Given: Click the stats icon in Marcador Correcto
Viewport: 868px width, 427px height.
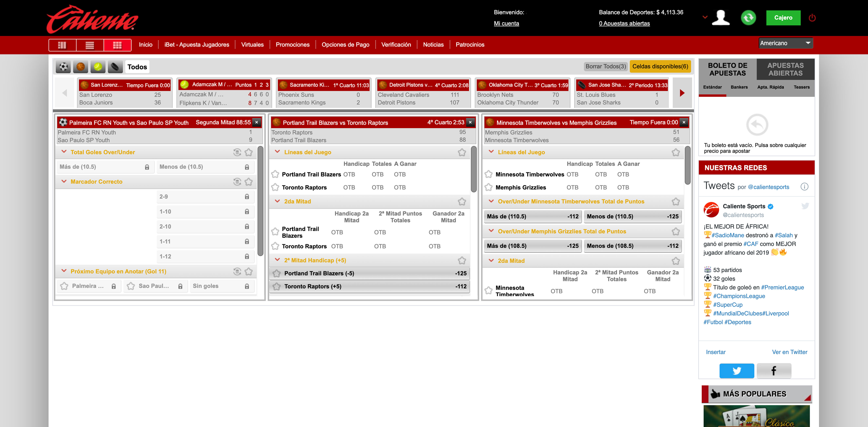Looking at the screenshot, I should pyautogui.click(x=237, y=182).
